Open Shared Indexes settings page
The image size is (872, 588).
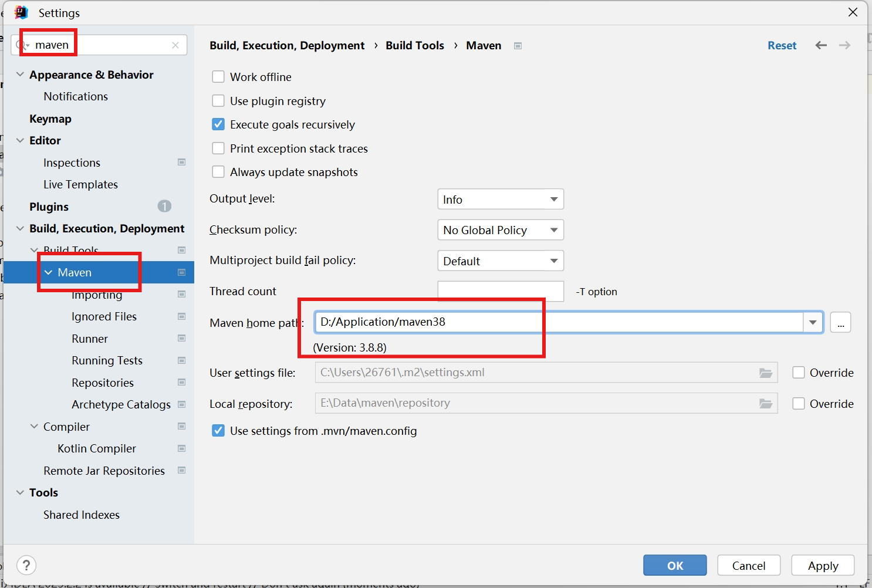[x=82, y=515]
